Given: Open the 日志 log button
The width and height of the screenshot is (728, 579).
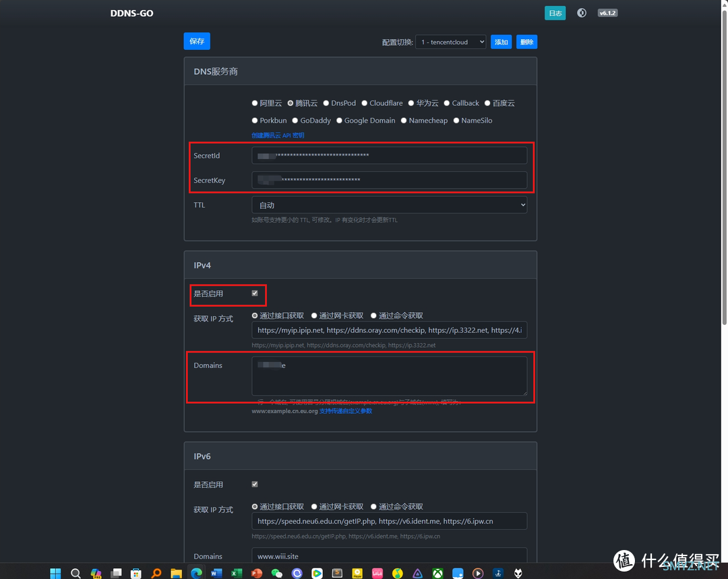Looking at the screenshot, I should coord(555,13).
